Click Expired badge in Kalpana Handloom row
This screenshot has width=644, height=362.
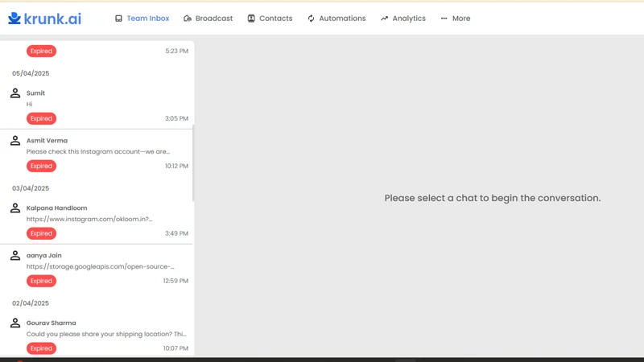coord(42,233)
